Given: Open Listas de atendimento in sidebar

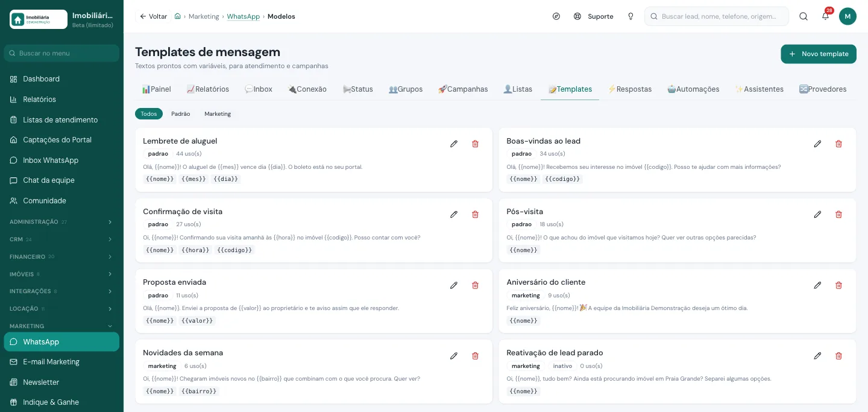Looking at the screenshot, I should click(61, 120).
